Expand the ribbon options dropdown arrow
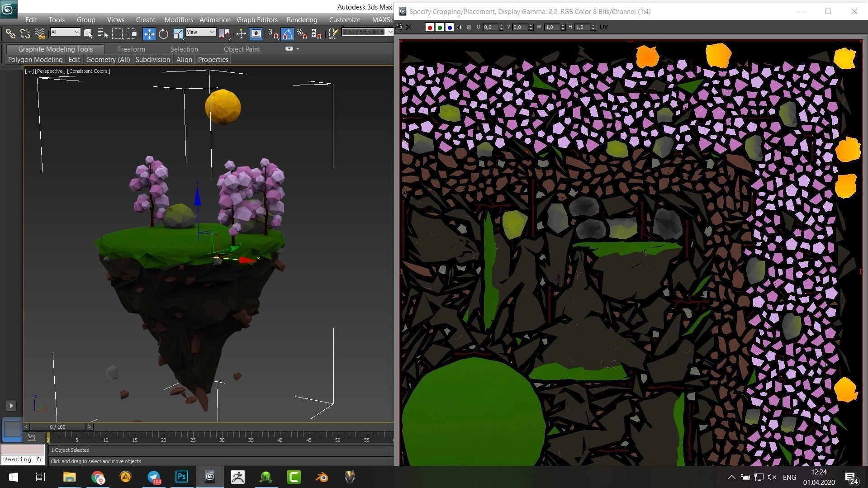The height and width of the screenshot is (488, 868). 298,49
